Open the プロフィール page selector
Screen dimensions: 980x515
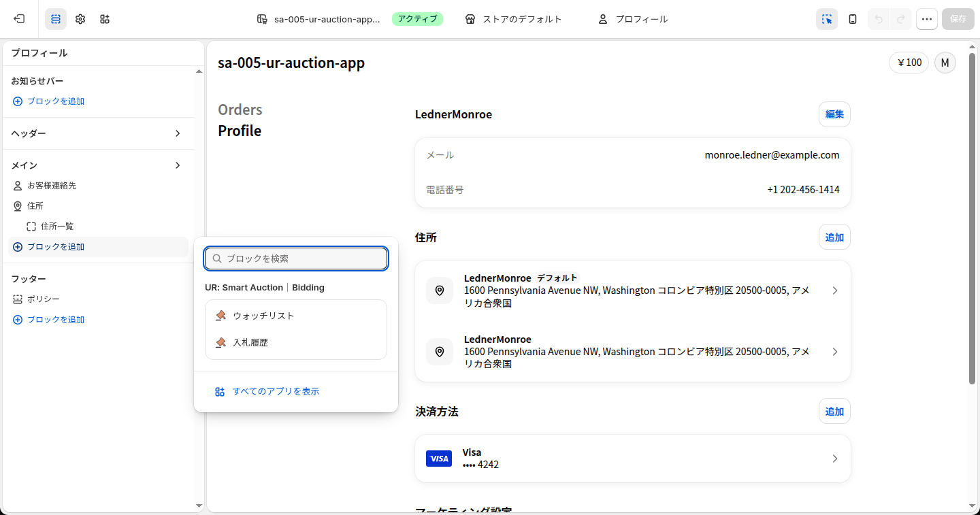[x=633, y=19]
